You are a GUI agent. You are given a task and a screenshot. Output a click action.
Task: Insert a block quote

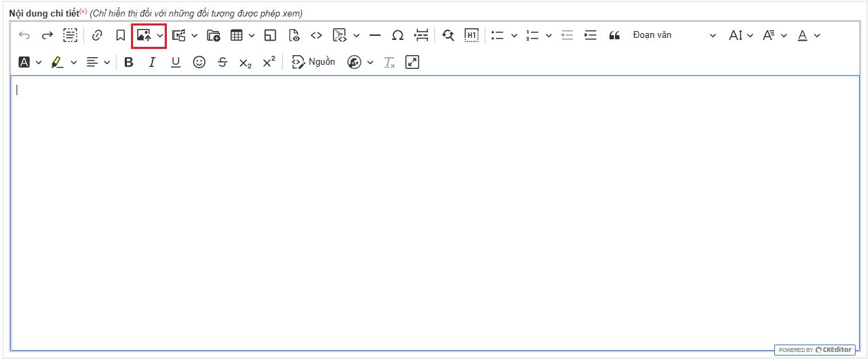[x=614, y=35]
